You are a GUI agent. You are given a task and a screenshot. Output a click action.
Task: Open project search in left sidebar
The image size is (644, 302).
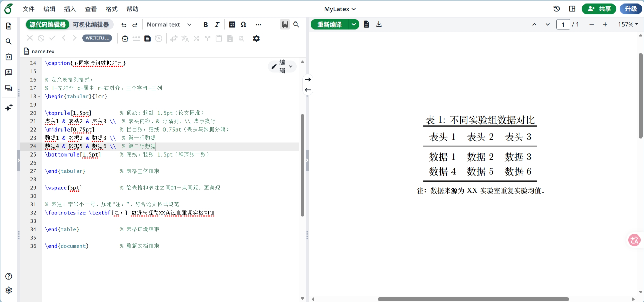coord(9,42)
